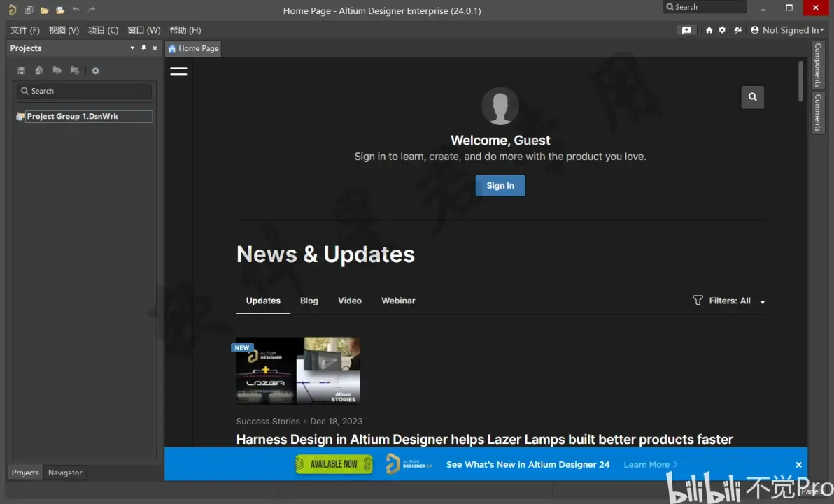The image size is (834, 504).
Task: Click the Altium Designer logo icon
Action: [x=12, y=10]
